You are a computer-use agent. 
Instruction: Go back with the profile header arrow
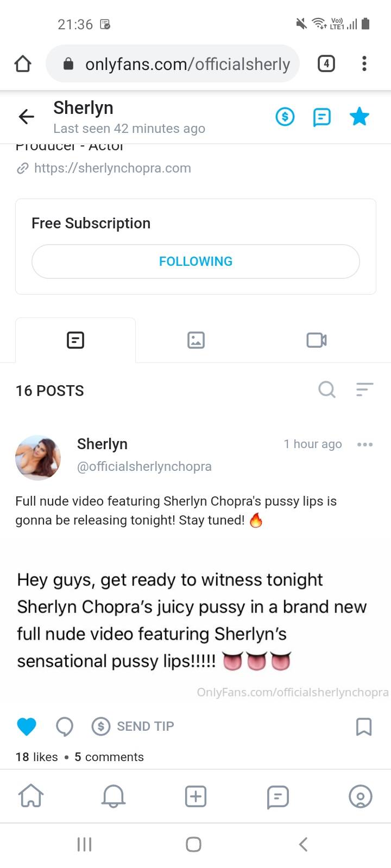pyautogui.click(x=26, y=116)
